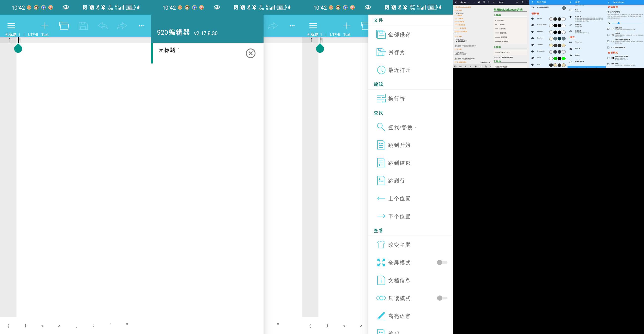This screenshot has width=644, height=334.
Task: Select 跳到结束 menu entry
Action: click(x=411, y=163)
